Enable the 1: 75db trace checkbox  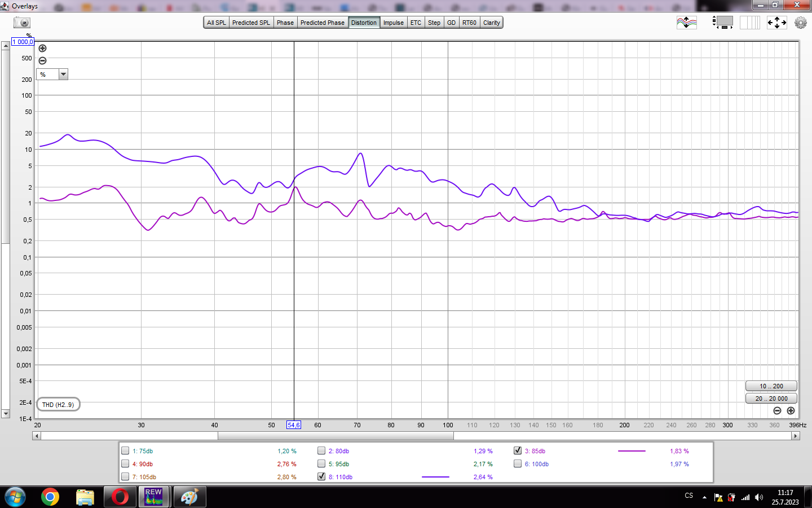tap(125, 451)
